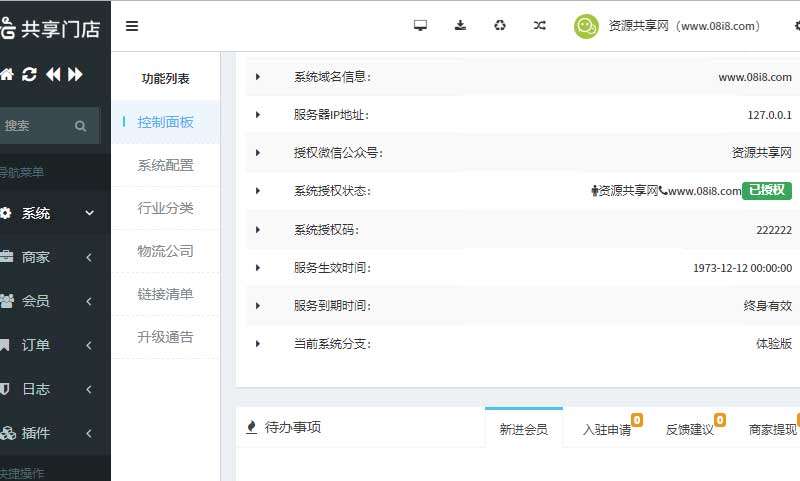Expand the 系统授权状态 row arrow
Screen dimensions: 800x481
(x=258, y=191)
